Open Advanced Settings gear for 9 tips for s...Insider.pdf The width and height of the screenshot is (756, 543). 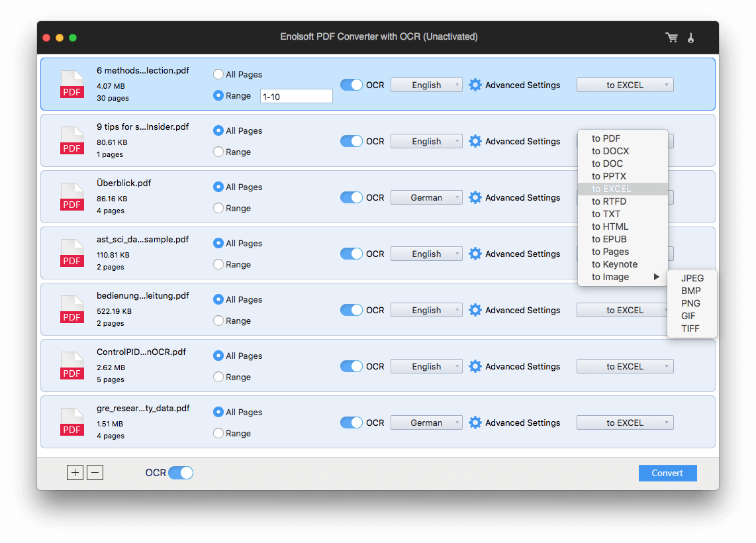(x=475, y=141)
